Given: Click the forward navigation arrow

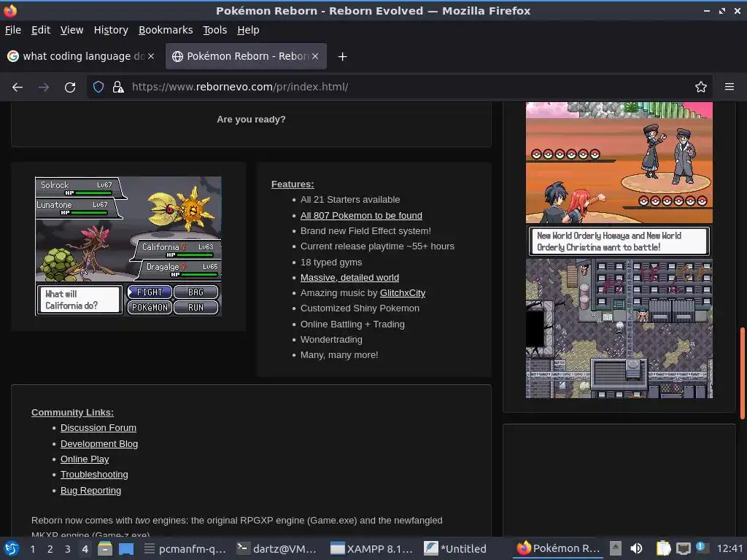Looking at the screenshot, I should click(44, 87).
